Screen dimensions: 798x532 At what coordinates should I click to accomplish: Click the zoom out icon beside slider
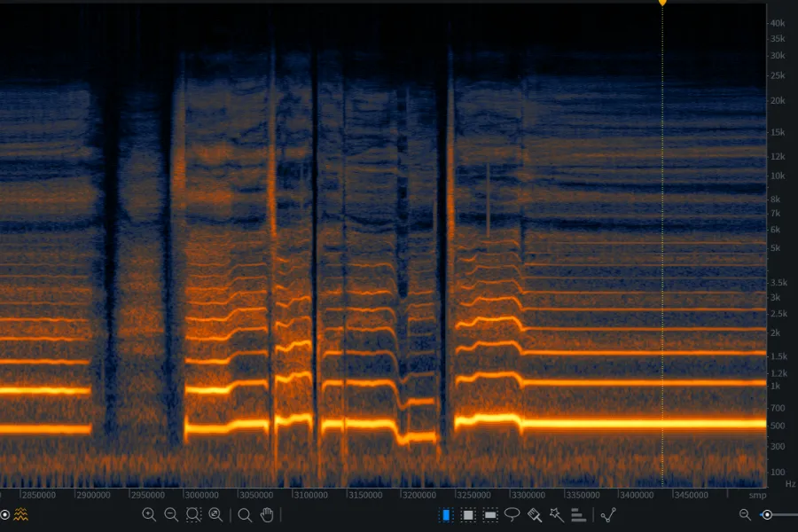pyautogui.click(x=745, y=514)
